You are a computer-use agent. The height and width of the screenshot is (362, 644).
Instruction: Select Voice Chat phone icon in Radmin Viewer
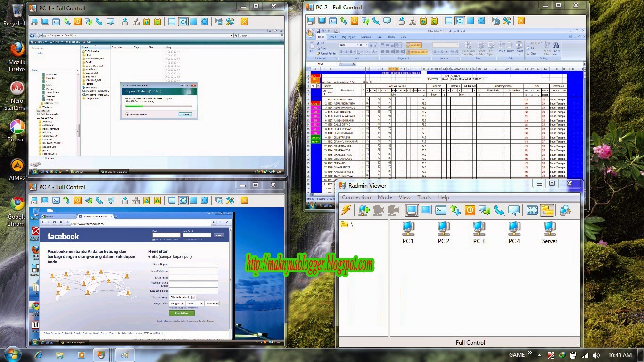(x=499, y=210)
